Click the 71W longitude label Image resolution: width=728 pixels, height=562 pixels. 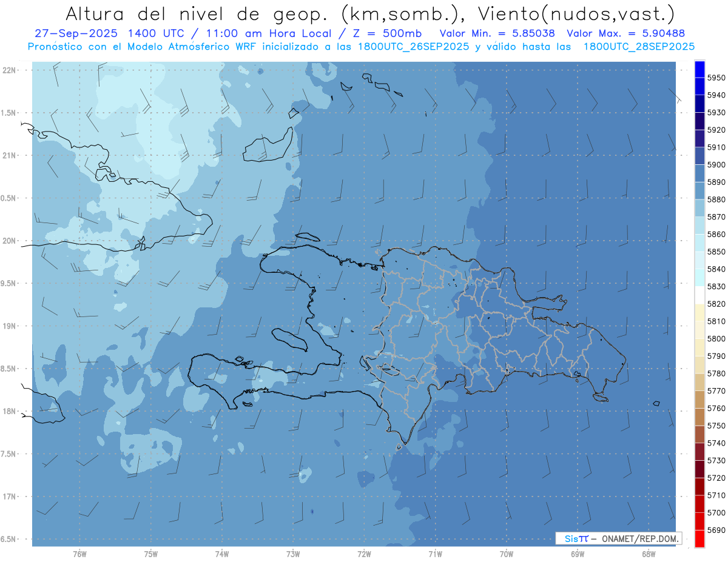(435, 554)
